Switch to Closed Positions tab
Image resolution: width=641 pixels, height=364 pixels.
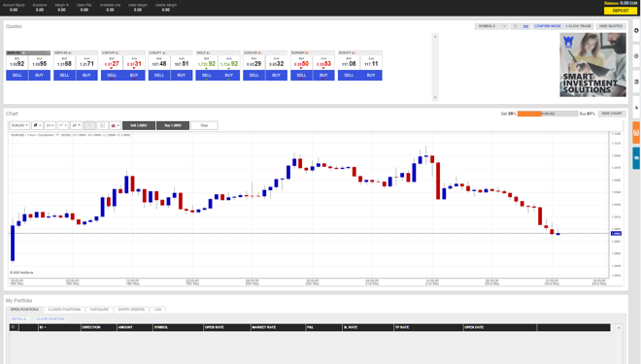tap(64, 310)
